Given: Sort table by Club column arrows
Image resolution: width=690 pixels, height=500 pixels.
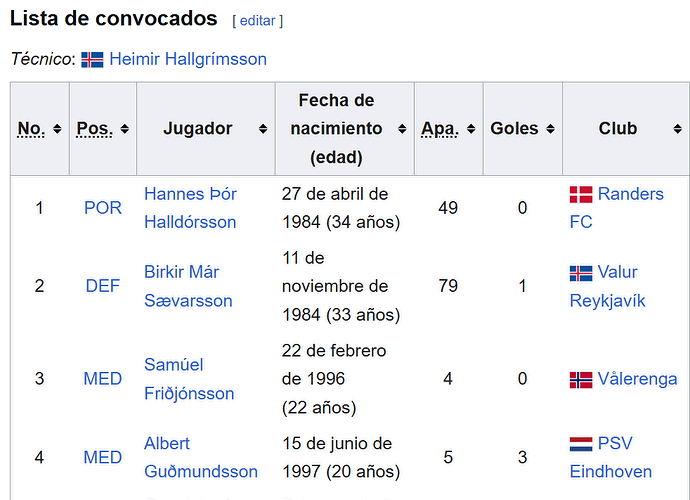Looking at the screenshot, I should [677, 129].
